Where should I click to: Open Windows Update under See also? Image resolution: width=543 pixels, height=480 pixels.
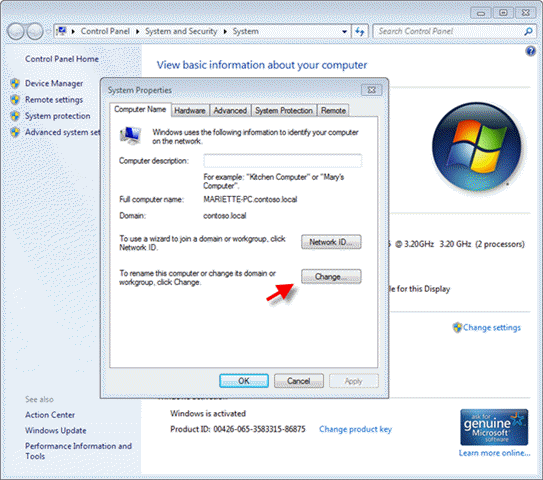(56, 430)
